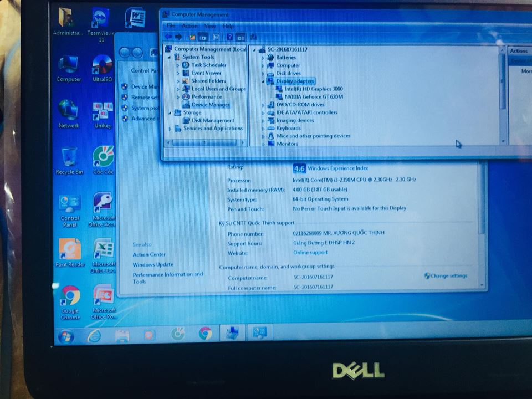The width and height of the screenshot is (532, 399).
Task: Open UltraISO desktop icon
Action: (102, 69)
